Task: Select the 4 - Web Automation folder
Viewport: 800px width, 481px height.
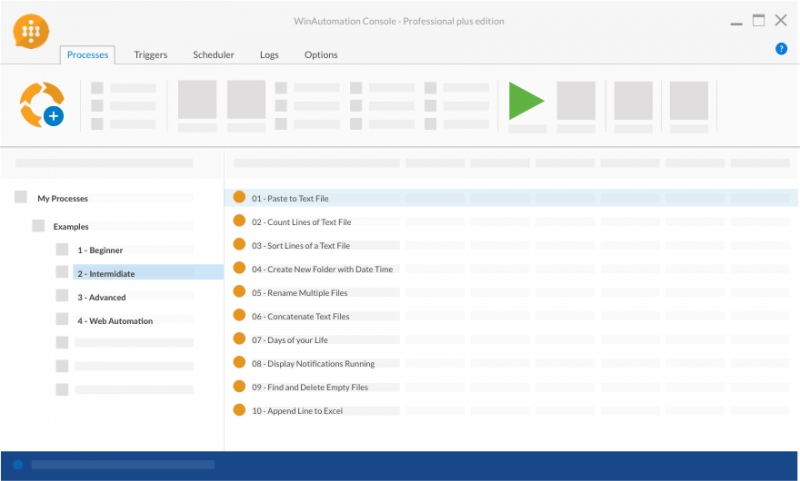Action: tap(115, 321)
